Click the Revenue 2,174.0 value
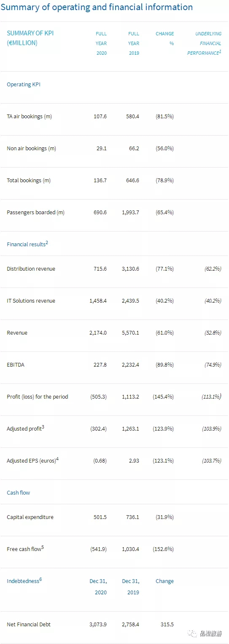This screenshot has width=229, height=644. click(98, 333)
